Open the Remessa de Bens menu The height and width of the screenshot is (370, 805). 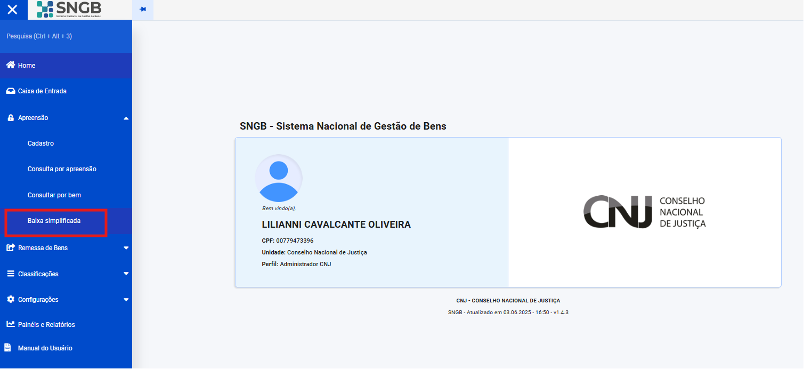(x=66, y=247)
